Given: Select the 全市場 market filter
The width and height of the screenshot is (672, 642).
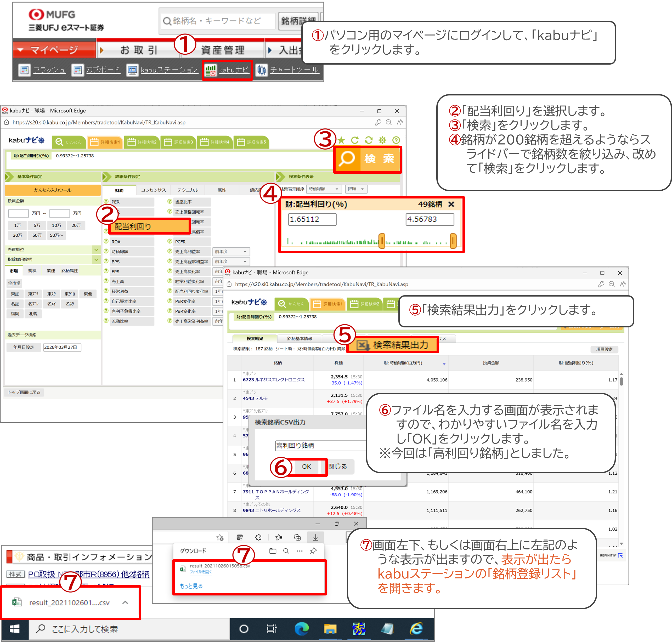Looking at the screenshot, I should pos(14,283).
